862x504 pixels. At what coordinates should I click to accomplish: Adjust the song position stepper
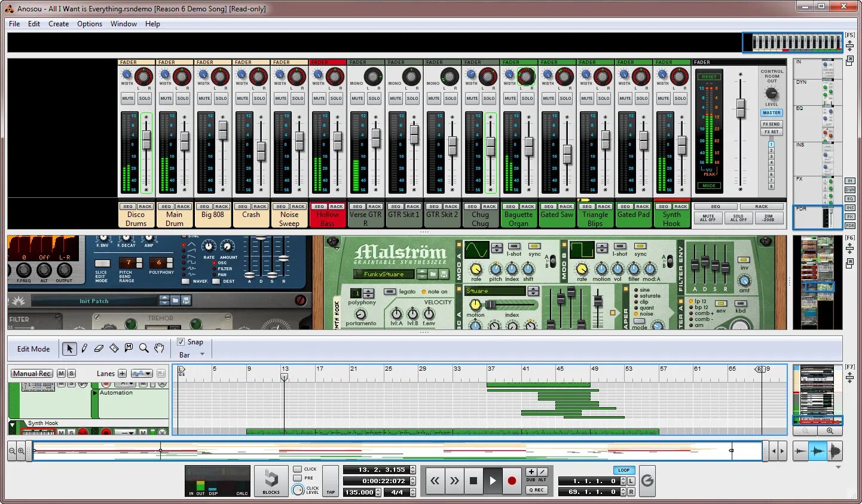[412, 470]
